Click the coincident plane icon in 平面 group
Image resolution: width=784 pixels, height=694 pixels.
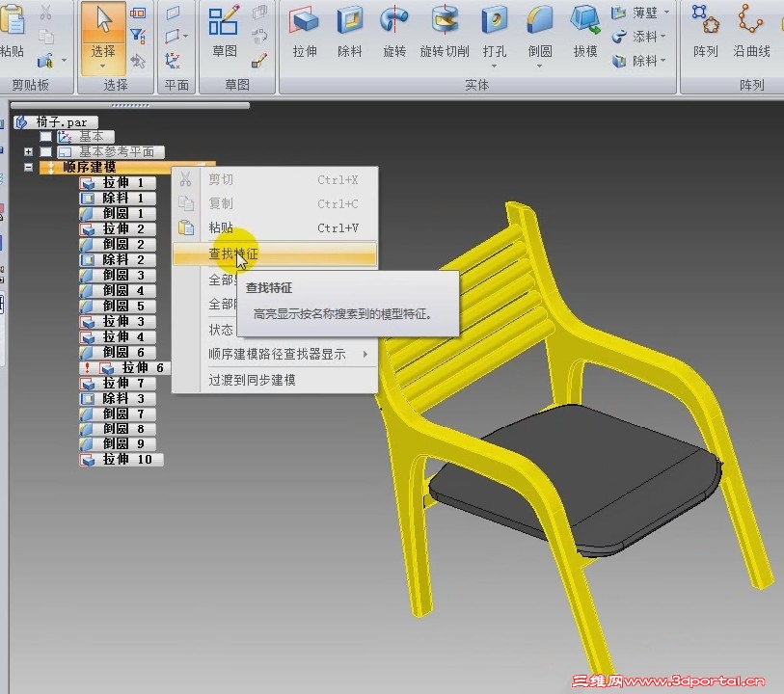173,13
